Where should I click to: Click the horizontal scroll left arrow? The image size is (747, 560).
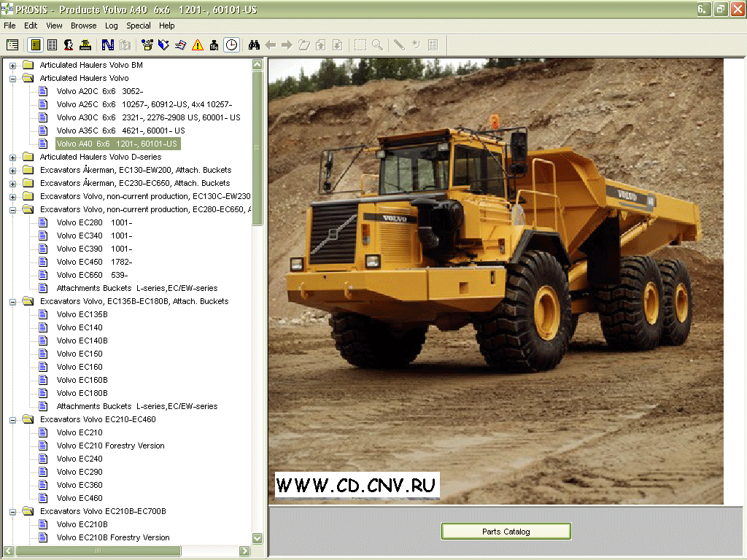(9, 551)
